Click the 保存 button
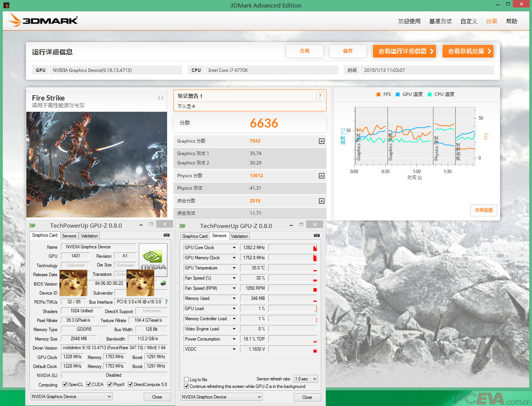Image resolution: width=532 pixels, height=406 pixels. tap(348, 51)
